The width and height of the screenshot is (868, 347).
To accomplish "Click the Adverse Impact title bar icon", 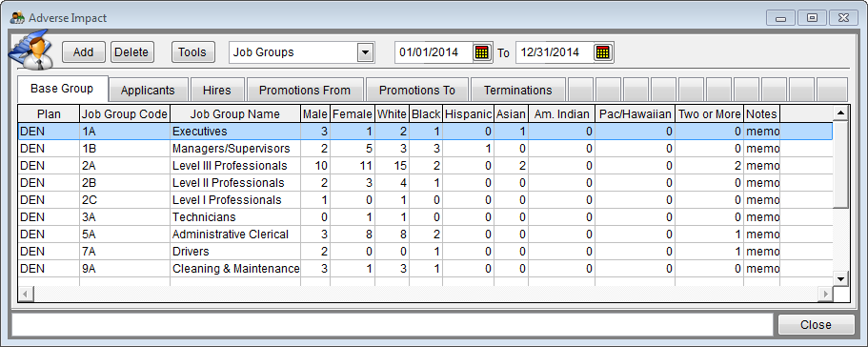I will point(17,18).
